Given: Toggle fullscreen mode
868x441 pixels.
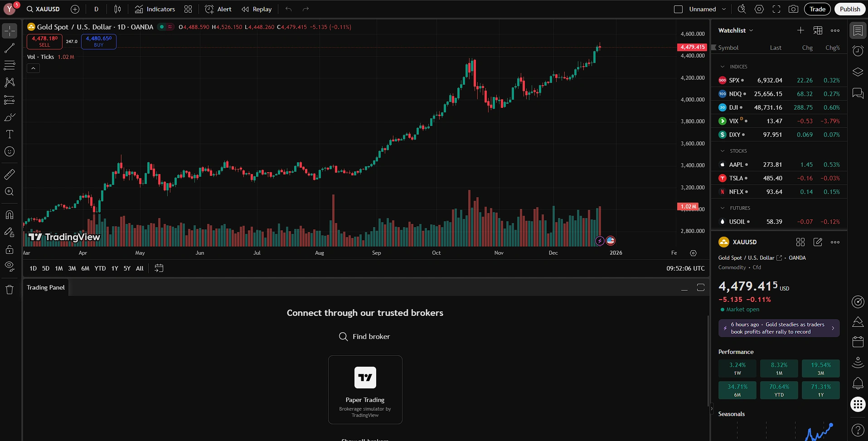Looking at the screenshot, I should 776,9.
